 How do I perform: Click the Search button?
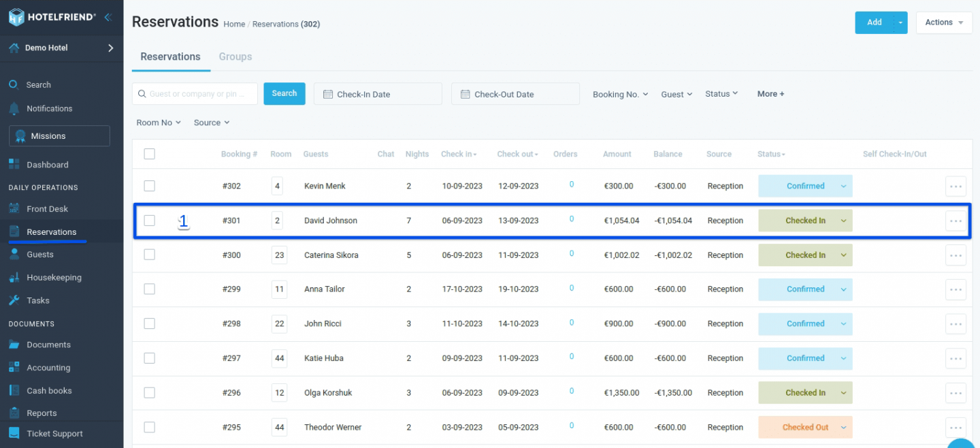click(284, 93)
